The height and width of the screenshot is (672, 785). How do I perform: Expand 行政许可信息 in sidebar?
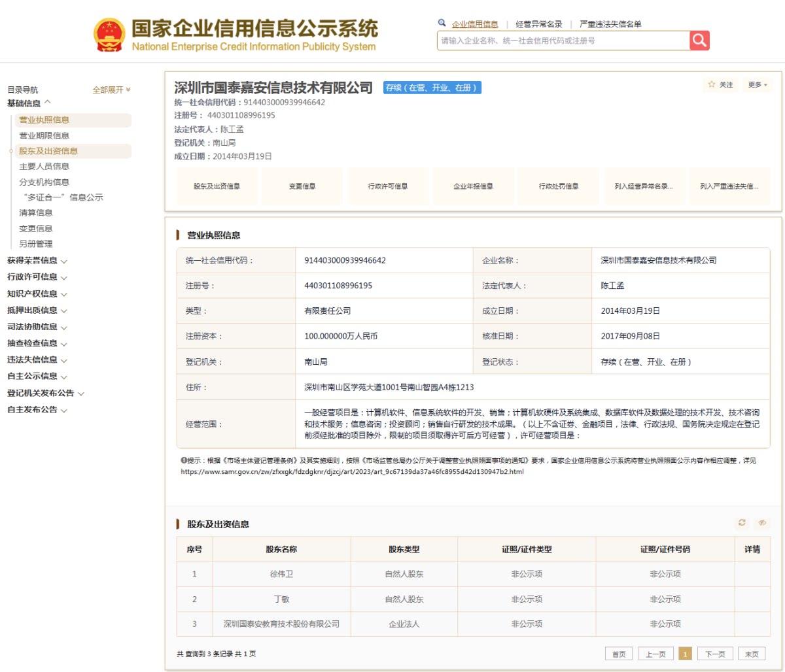click(37, 277)
